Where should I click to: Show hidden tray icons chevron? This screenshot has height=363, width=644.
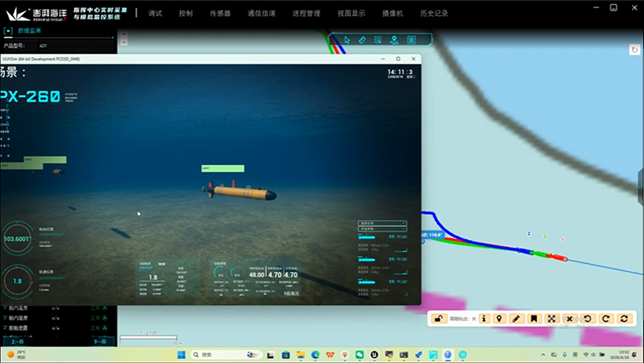[x=543, y=355]
